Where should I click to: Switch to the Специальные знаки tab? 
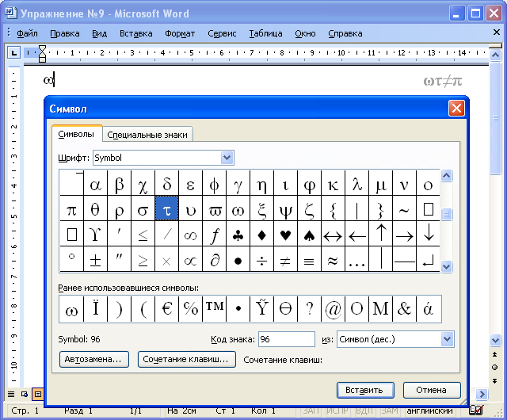coord(147,135)
